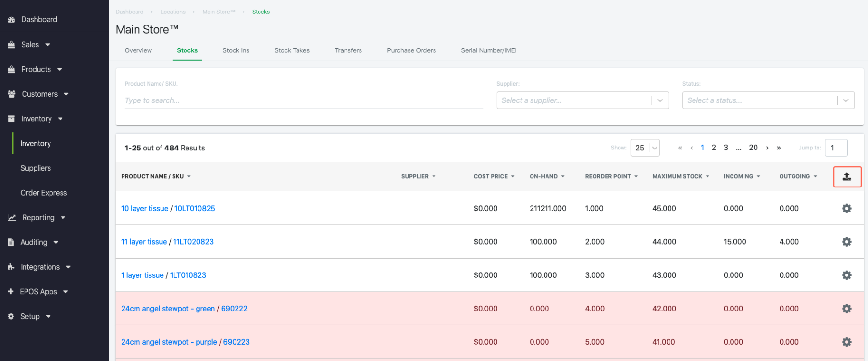Expand the Products menu in sidebar

coord(36,69)
